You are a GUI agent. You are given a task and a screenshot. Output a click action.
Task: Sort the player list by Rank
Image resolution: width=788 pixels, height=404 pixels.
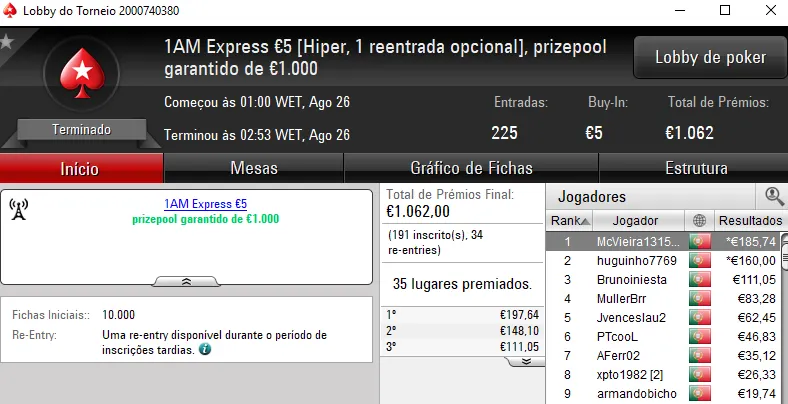click(x=570, y=220)
